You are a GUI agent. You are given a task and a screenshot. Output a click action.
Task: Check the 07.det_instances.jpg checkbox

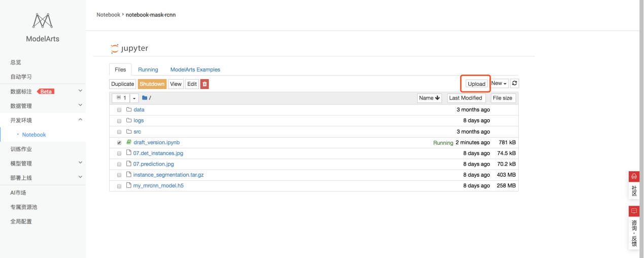pyautogui.click(x=119, y=153)
